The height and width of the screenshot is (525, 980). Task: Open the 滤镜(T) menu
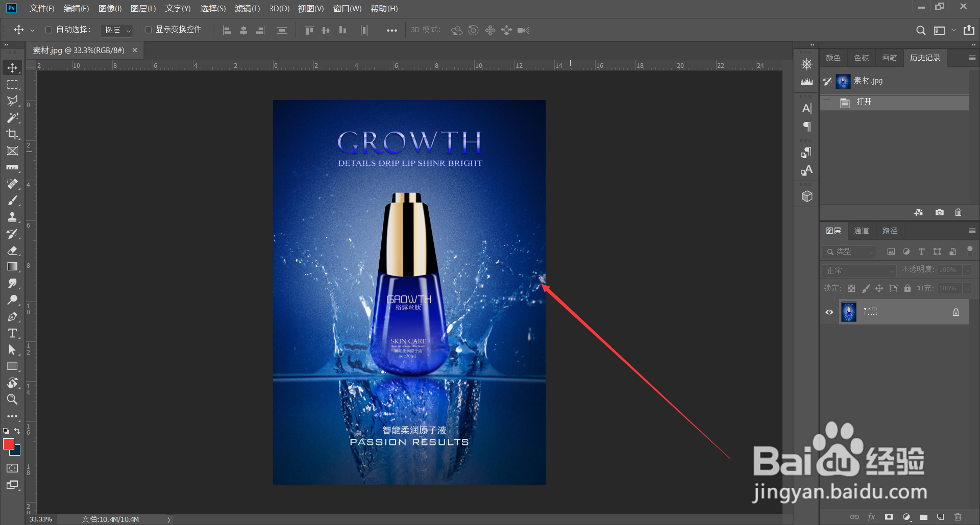click(x=247, y=9)
